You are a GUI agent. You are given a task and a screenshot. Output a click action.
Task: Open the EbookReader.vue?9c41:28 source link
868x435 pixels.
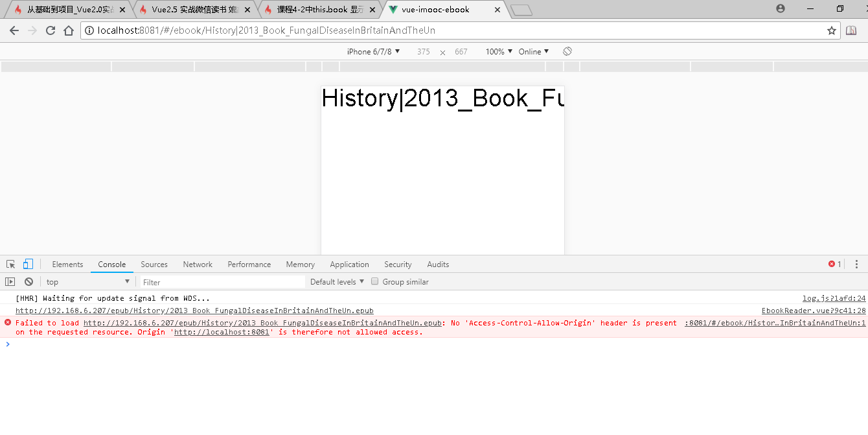(x=814, y=311)
